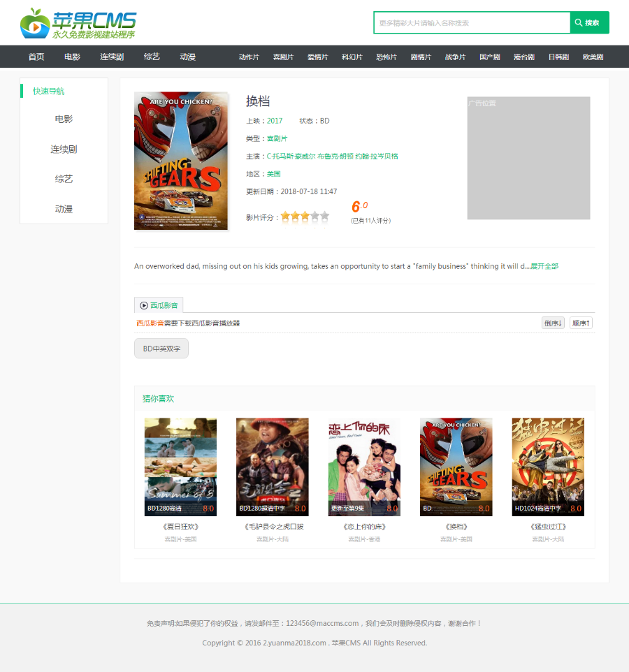Click actor 布鲁克·朗顿 link
Screen dimensions: 629x672
pyautogui.click(x=335, y=156)
